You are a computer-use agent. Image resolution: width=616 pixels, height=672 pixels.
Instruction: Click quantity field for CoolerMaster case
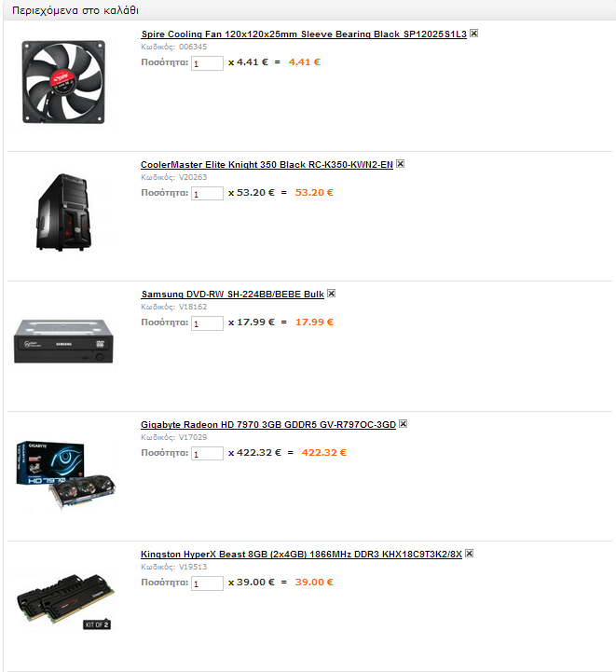pyautogui.click(x=207, y=194)
